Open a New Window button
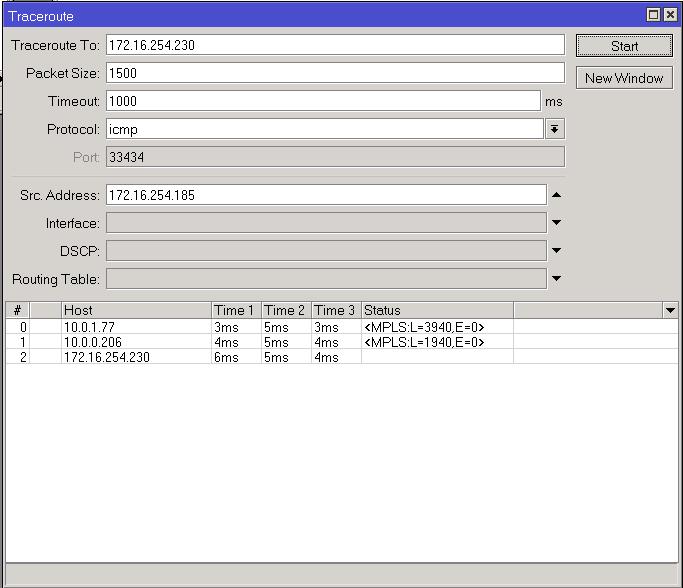 [x=624, y=78]
